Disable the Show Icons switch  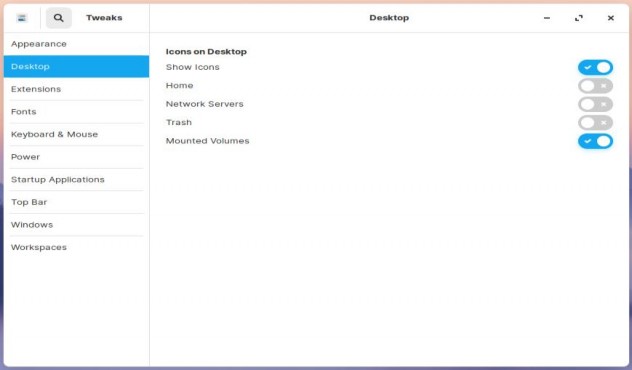pyautogui.click(x=595, y=67)
